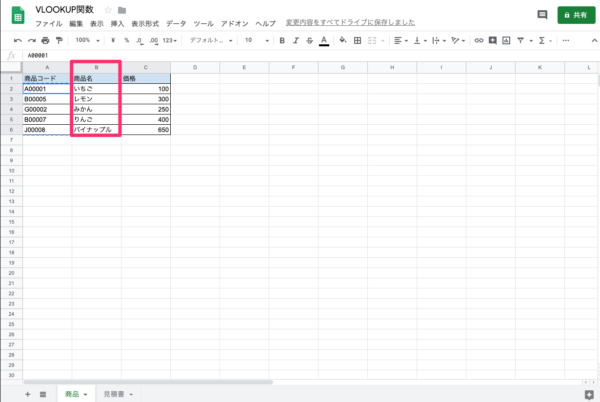This screenshot has height=402, width=600.
Task: Open the ツール menu
Action: click(204, 24)
